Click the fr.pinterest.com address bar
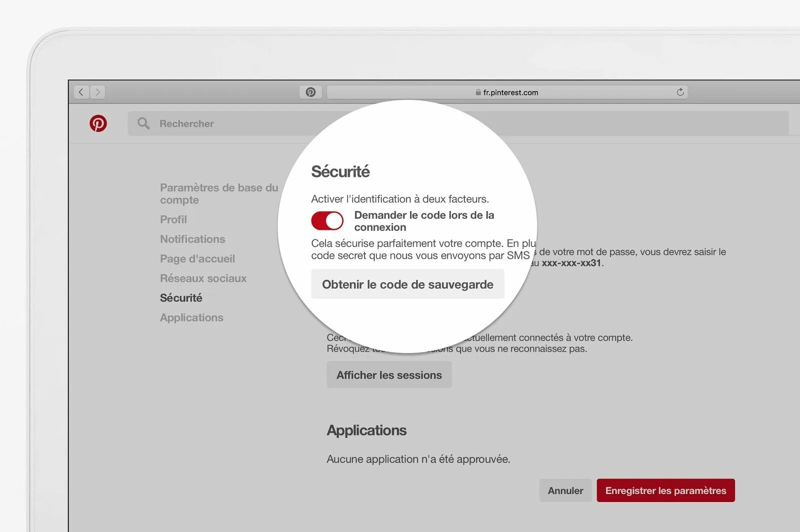The width and height of the screenshot is (800, 532). [x=507, y=92]
